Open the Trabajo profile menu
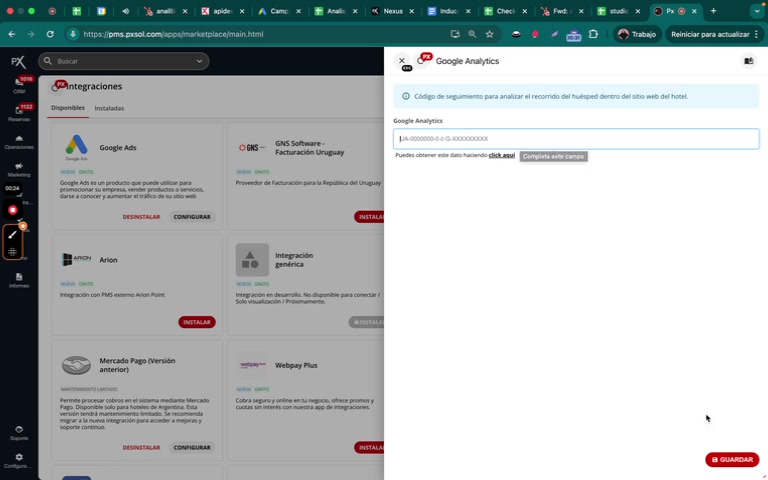Viewport: 768px width, 480px height. pos(637,34)
